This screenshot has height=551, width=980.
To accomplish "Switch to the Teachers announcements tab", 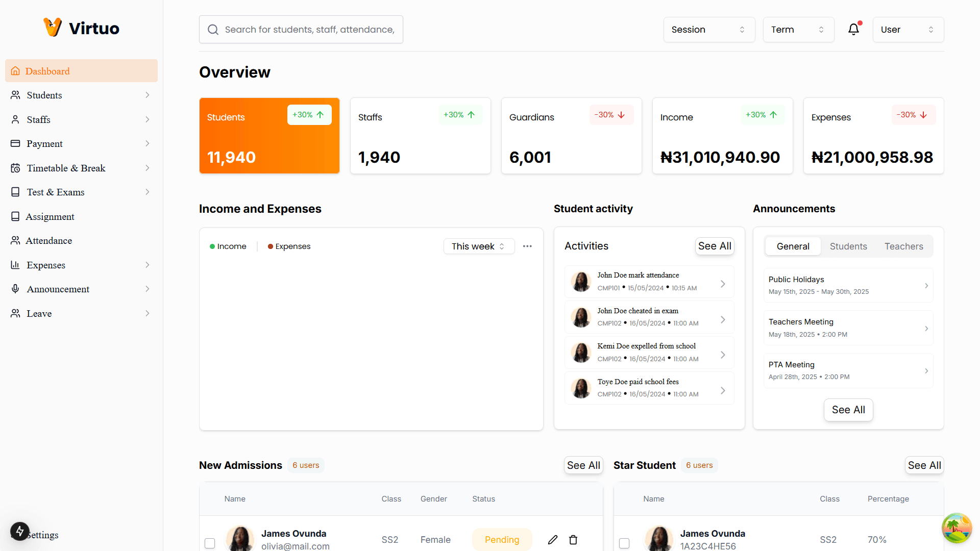I will tap(903, 246).
